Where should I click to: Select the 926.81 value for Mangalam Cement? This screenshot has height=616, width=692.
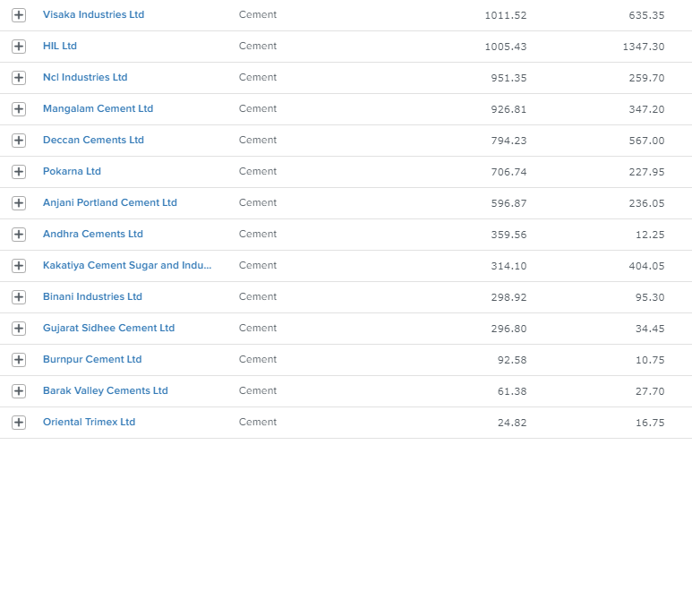(508, 109)
